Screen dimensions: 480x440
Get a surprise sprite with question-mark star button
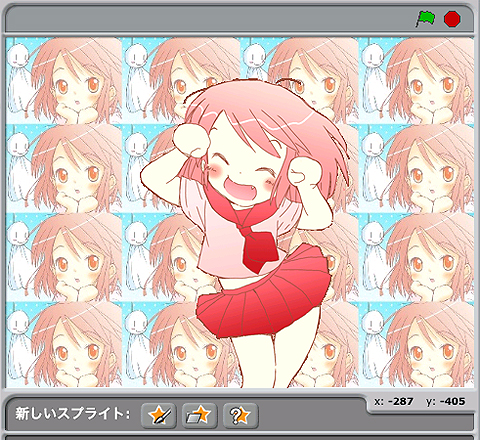240,415
